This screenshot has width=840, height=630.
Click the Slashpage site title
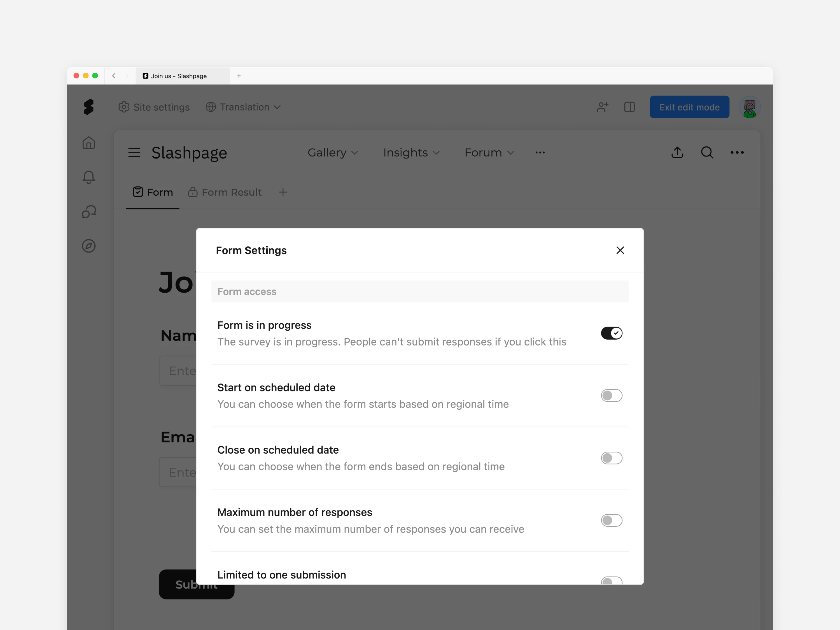189,153
